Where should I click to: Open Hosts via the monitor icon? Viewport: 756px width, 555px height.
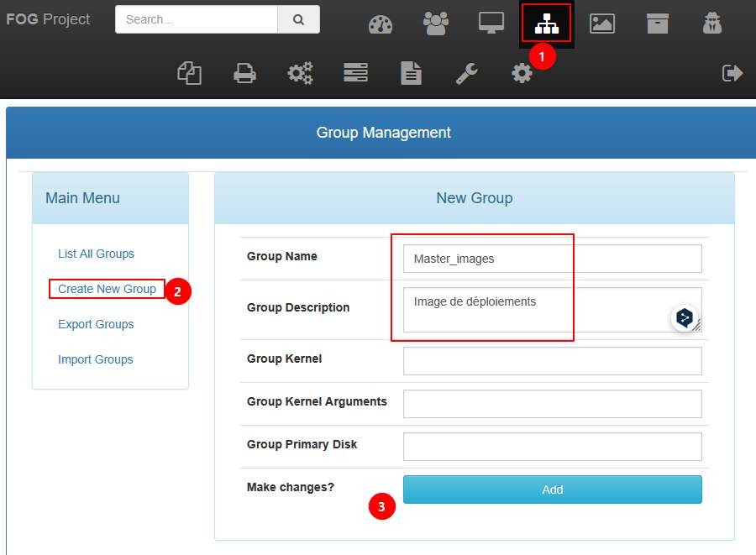pyautogui.click(x=491, y=24)
